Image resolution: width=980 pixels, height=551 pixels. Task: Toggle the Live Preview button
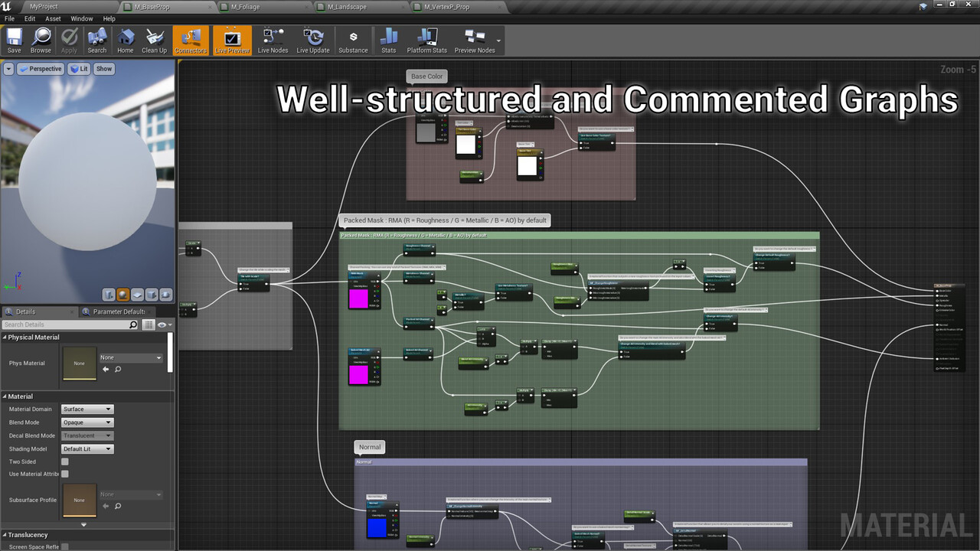(x=232, y=41)
